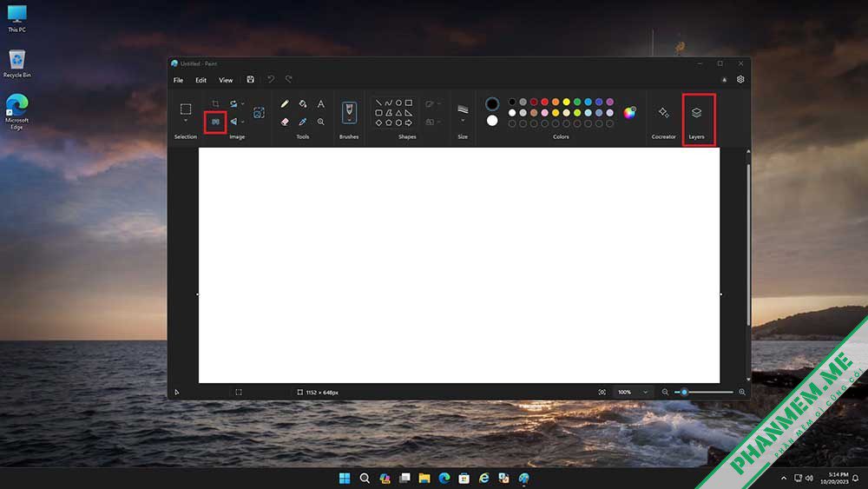Viewport: 868px width, 489px height.
Task: Pick the green color swatch
Action: point(577,102)
